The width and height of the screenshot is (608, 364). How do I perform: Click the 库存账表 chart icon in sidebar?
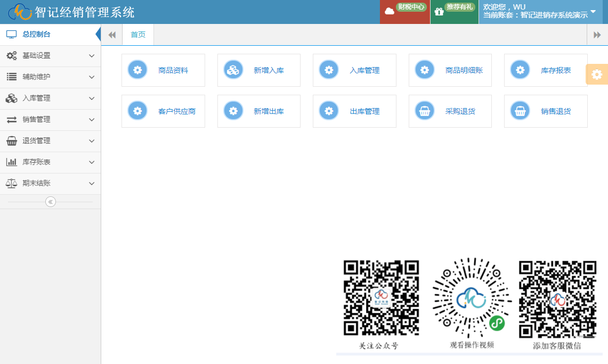click(12, 162)
